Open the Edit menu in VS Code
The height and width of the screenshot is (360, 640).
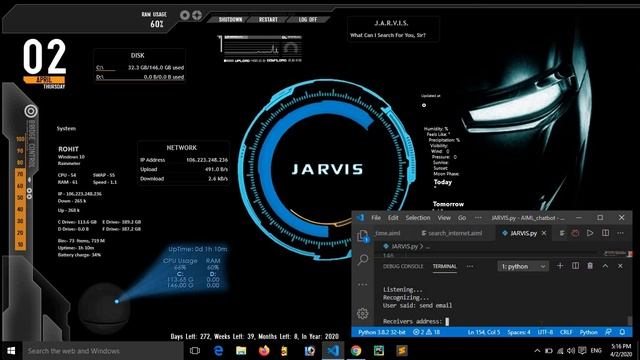[393, 218]
